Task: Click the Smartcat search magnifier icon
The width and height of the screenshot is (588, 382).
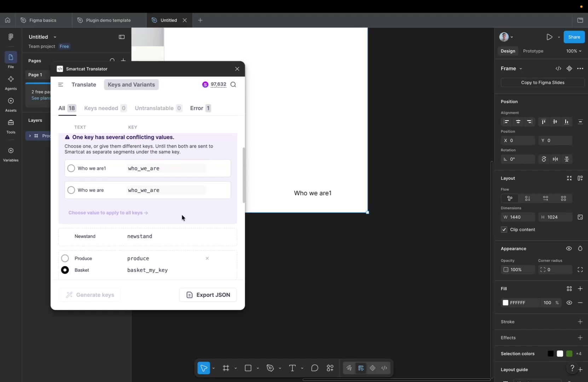Action: (233, 85)
